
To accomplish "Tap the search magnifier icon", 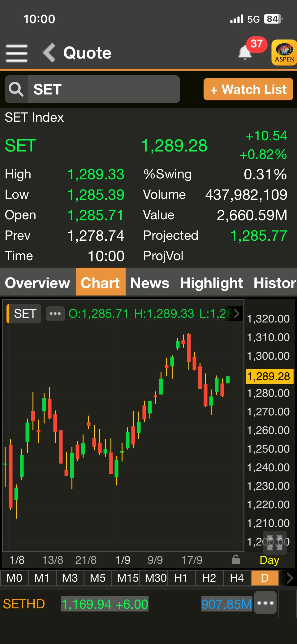I will 16,89.
